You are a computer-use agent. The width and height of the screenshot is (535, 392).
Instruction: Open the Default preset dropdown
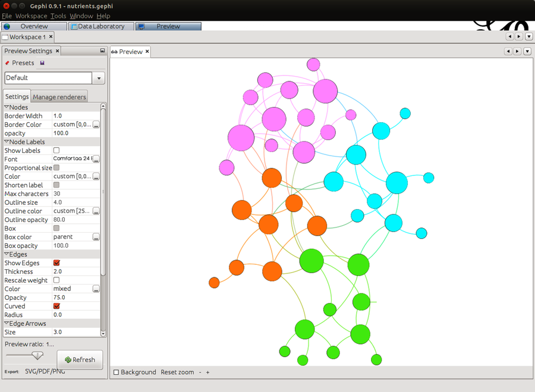tap(99, 78)
